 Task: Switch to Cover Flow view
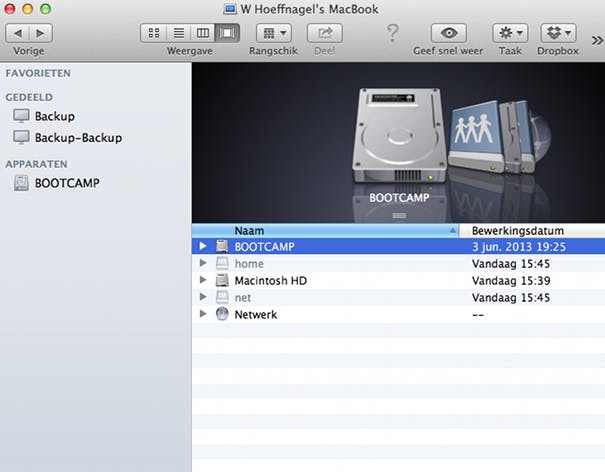(227, 33)
